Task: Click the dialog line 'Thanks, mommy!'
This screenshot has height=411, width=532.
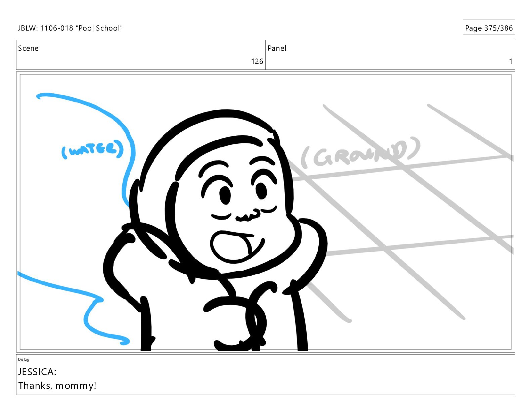Action: pyautogui.click(x=57, y=385)
